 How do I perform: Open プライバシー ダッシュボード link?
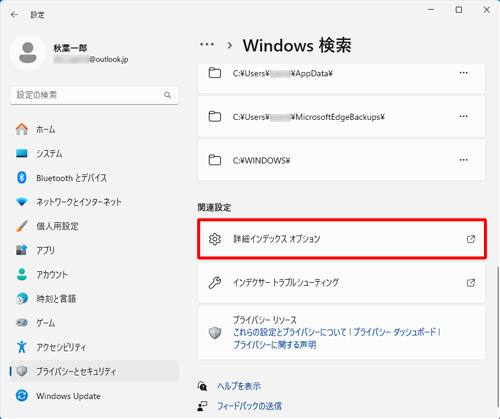(395, 332)
